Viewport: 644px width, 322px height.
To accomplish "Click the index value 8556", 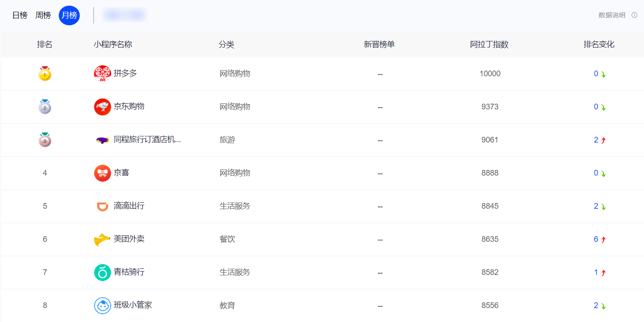I will tap(490, 305).
